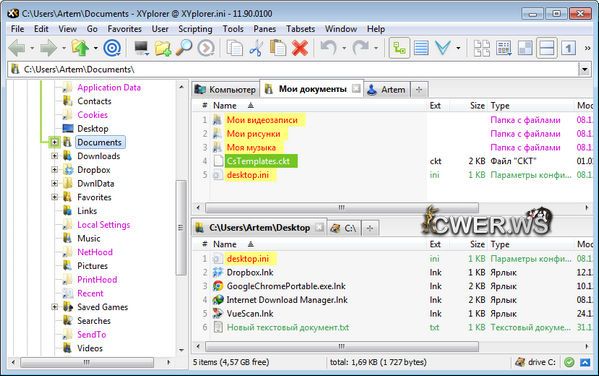Select CsTemplates.ckt file

point(258,161)
